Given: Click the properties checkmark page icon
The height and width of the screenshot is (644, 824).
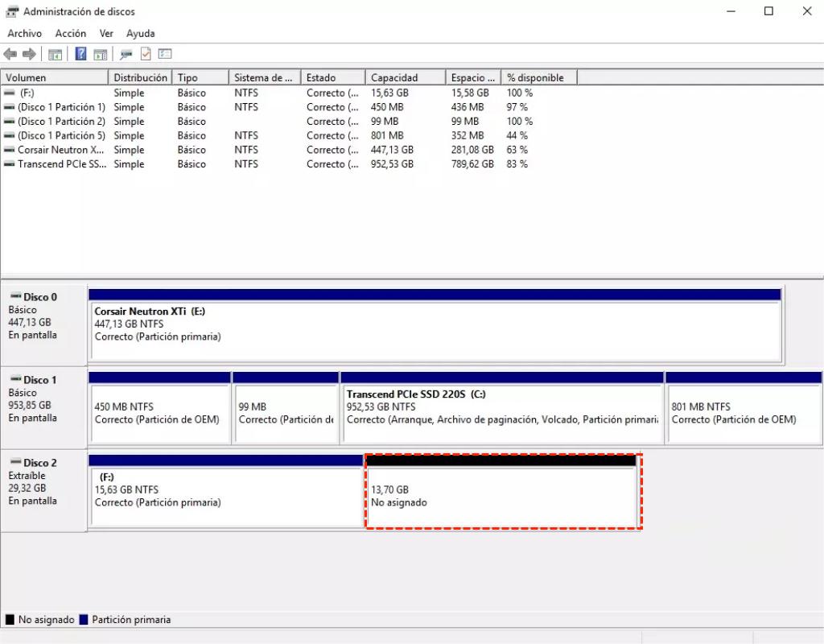Looking at the screenshot, I should click(146, 54).
